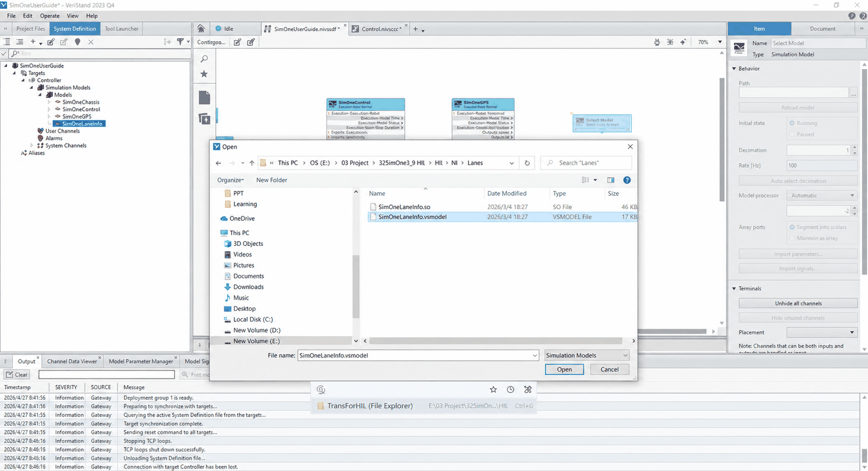
Task: Select Downloads in the navigation pane
Action: point(248,287)
